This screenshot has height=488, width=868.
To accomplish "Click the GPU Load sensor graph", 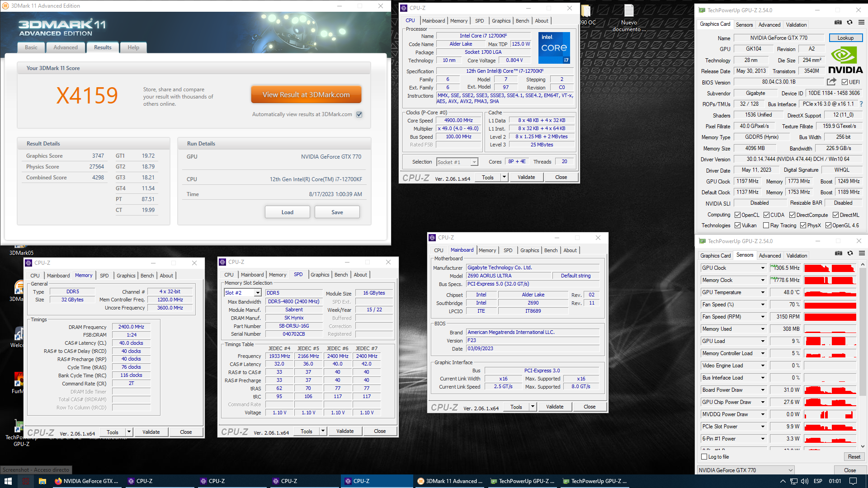I will [830, 341].
